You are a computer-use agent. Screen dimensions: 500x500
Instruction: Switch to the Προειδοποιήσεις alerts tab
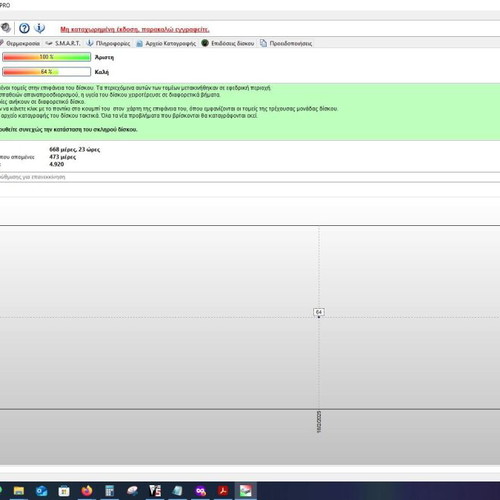click(x=287, y=43)
